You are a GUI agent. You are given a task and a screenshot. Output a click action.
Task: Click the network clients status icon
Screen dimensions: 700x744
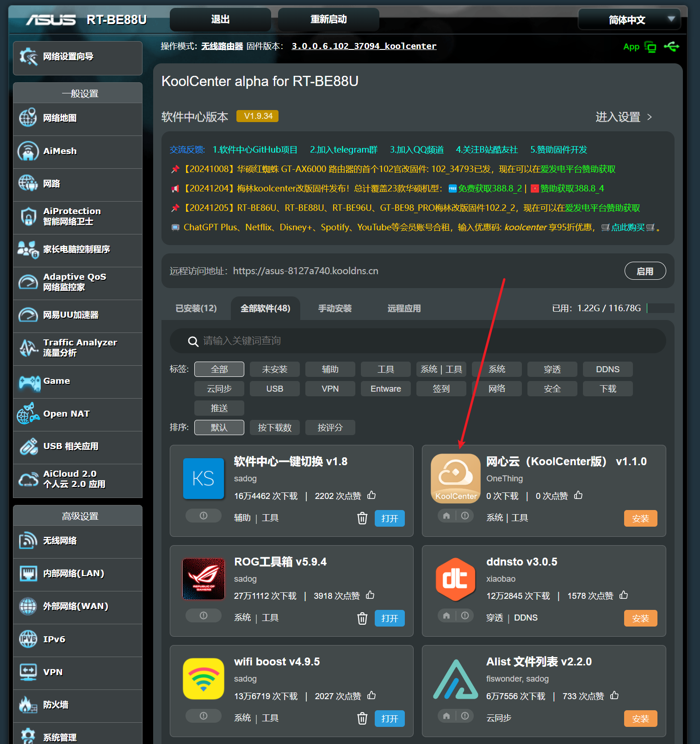650,47
